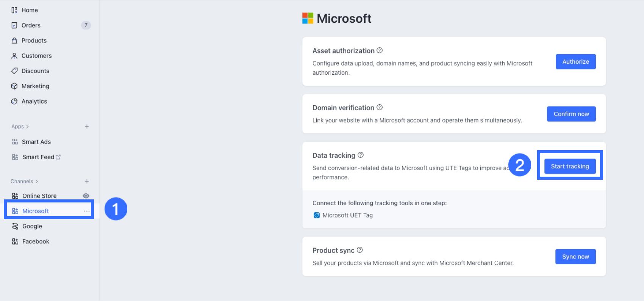Click the Data tracking help icon

click(361, 155)
